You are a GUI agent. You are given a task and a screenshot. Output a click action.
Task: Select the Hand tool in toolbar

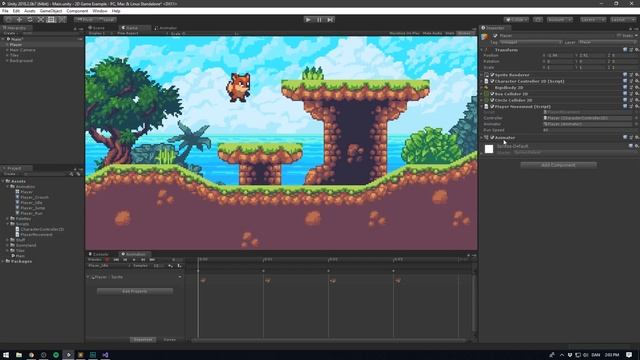[x=8, y=20]
